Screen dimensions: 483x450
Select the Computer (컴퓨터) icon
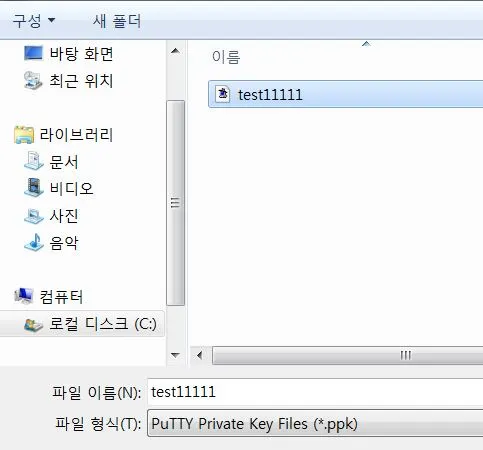pyautogui.click(x=24, y=296)
